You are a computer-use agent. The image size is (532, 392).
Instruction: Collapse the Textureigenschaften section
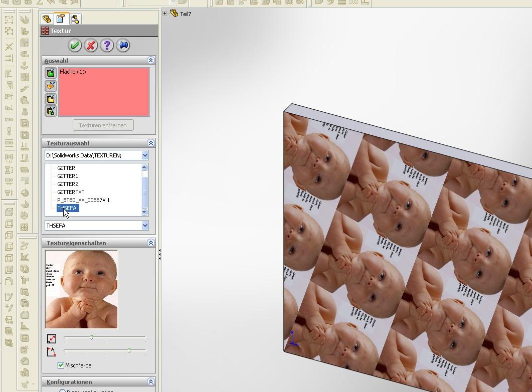tap(151, 243)
